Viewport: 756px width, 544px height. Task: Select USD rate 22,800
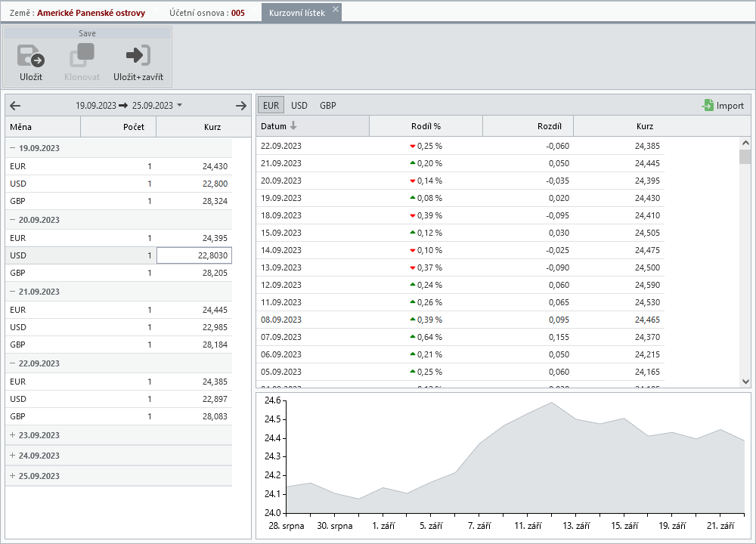pyautogui.click(x=215, y=184)
